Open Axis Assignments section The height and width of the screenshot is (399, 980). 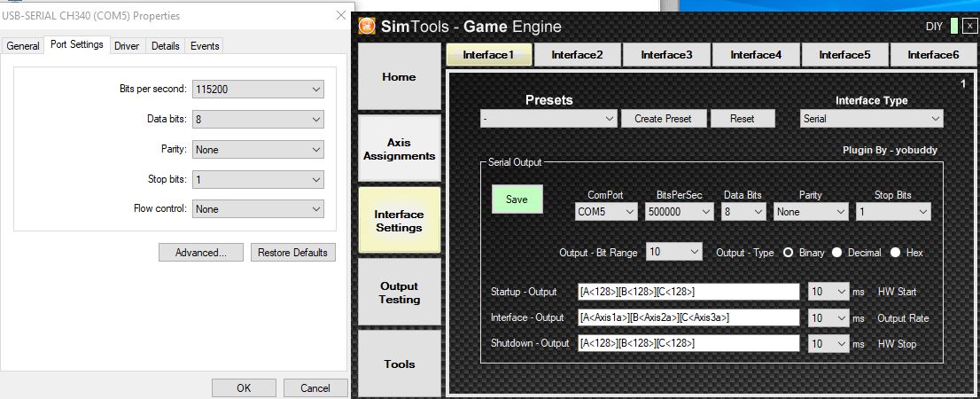point(400,149)
